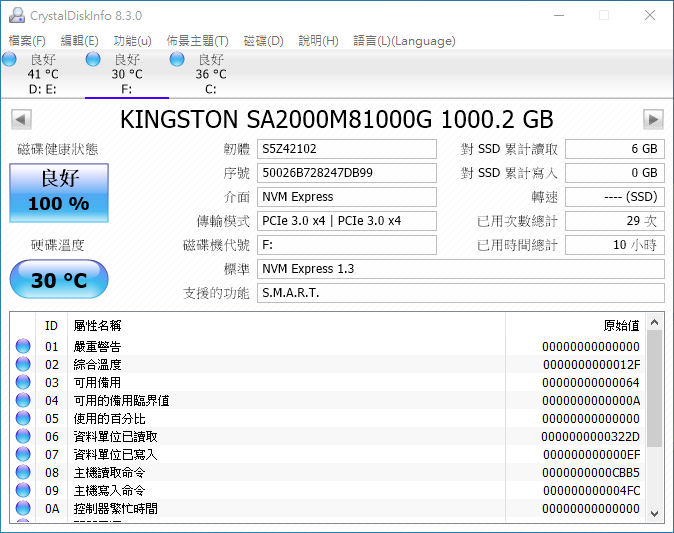674x533 pixels.
Task: Select the attribute row 資料單位已讀取
Action: [x=328, y=437]
